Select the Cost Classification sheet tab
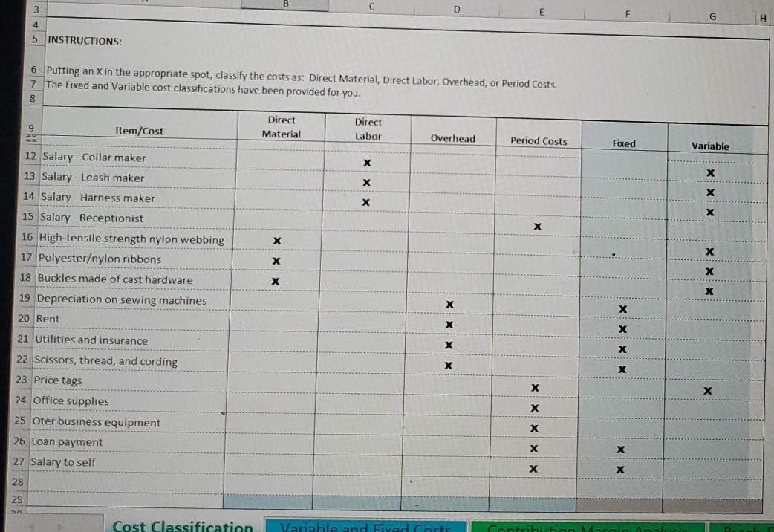Image resolution: width=774 pixels, height=532 pixels. pyautogui.click(x=184, y=525)
